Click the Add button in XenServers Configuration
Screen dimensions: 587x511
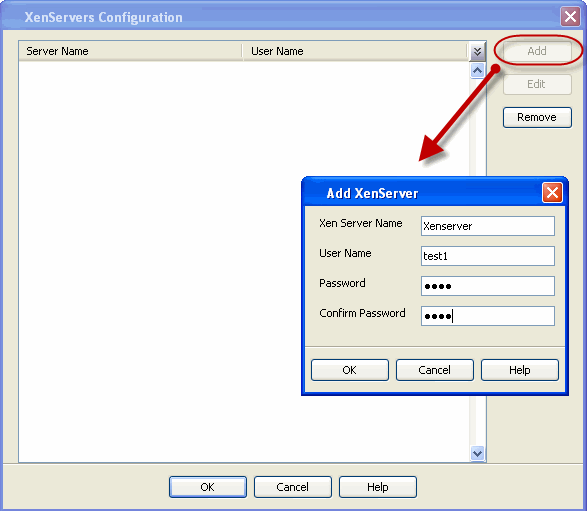(537, 51)
